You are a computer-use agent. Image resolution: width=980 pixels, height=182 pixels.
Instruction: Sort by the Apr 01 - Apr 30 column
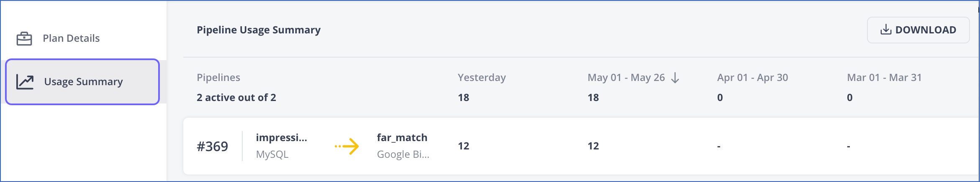pyautogui.click(x=752, y=78)
